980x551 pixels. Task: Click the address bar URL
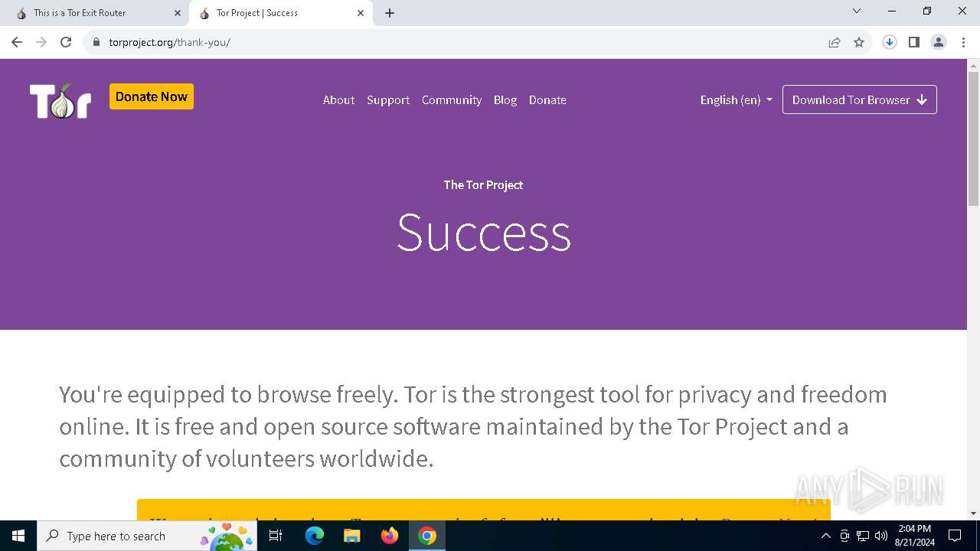169,42
